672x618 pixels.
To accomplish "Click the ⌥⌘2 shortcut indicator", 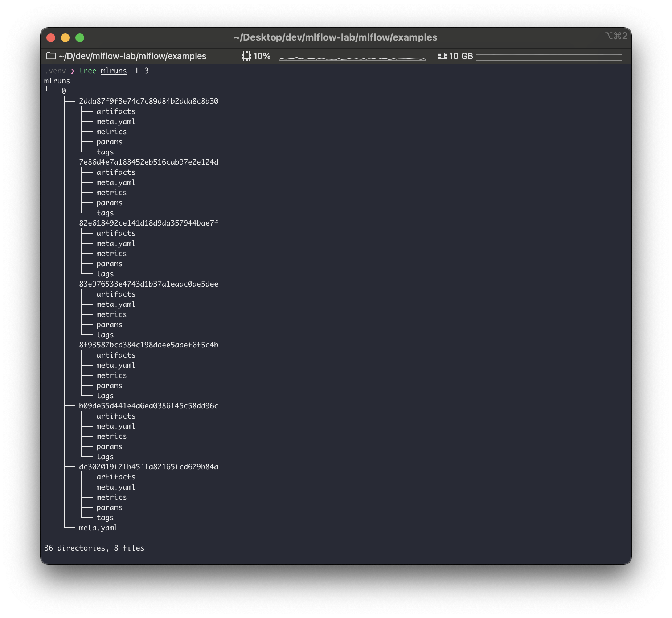I will (616, 36).
